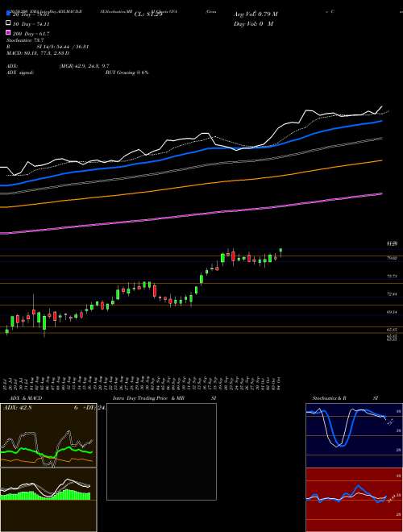This screenshot has width=403, height=532.
Task: Click the ADX (MGR) 42.9, 24.3, 9.7 values
Action: [x=84, y=66]
